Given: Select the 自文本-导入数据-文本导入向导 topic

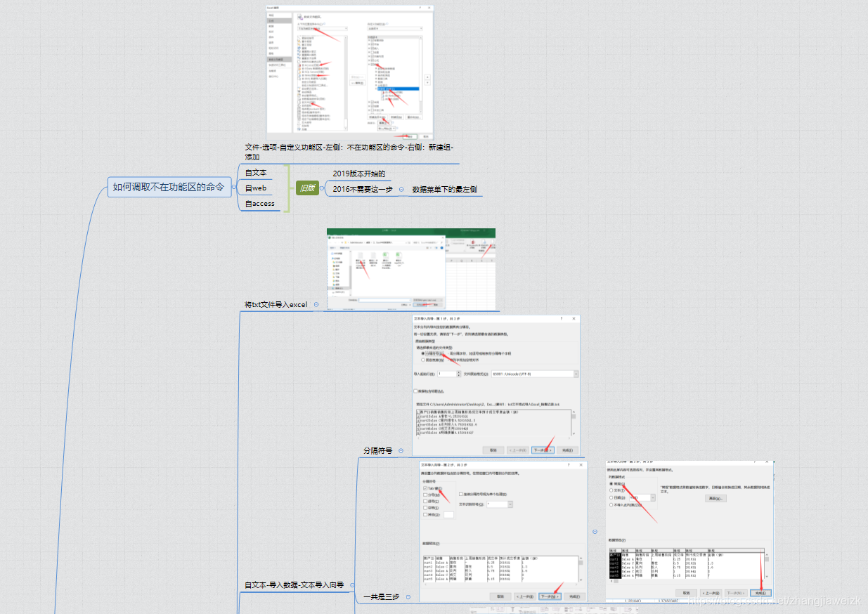Looking at the screenshot, I should [x=294, y=584].
